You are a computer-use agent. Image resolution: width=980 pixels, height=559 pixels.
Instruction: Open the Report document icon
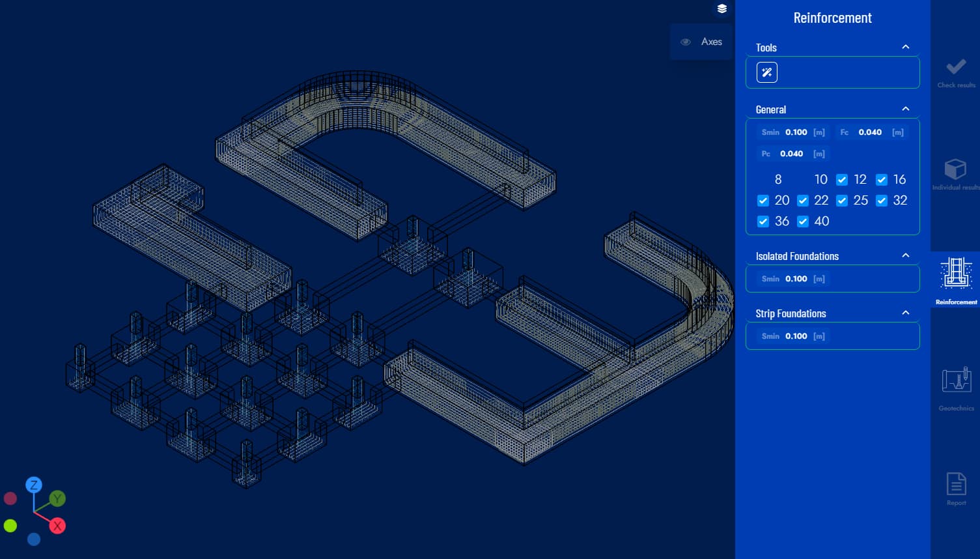pyautogui.click(x=956, y=484)
